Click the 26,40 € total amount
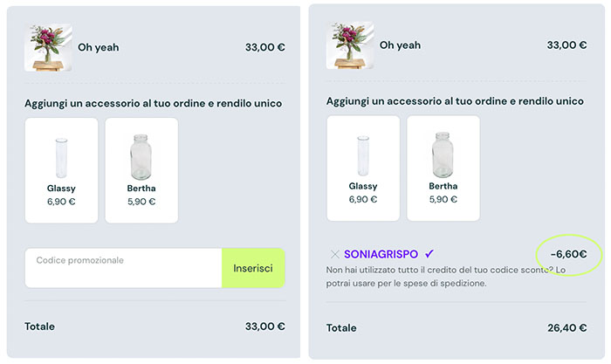Image resolution: width=611 pixels, height=364 pixels. pyautogui.click(x=567, y=328)
